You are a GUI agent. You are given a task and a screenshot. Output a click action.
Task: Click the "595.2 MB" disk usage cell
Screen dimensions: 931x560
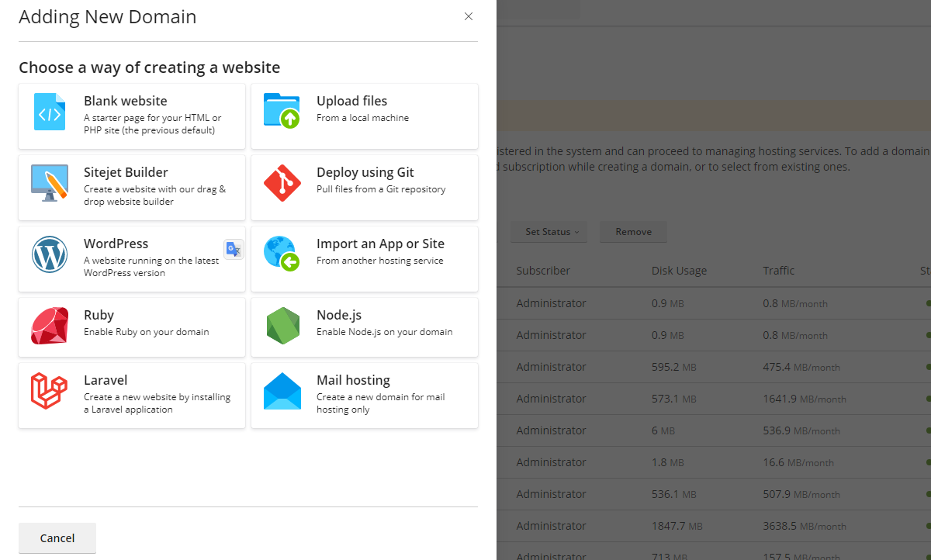click(674, 367)
